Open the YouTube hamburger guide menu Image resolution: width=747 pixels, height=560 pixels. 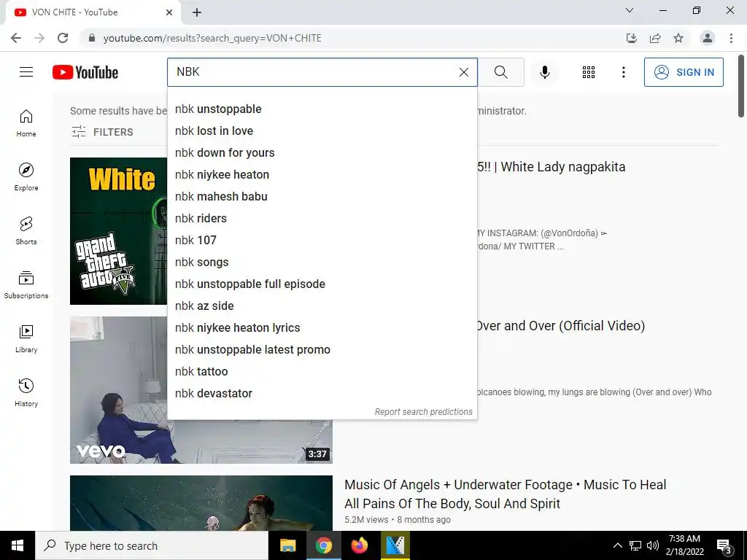26,72
